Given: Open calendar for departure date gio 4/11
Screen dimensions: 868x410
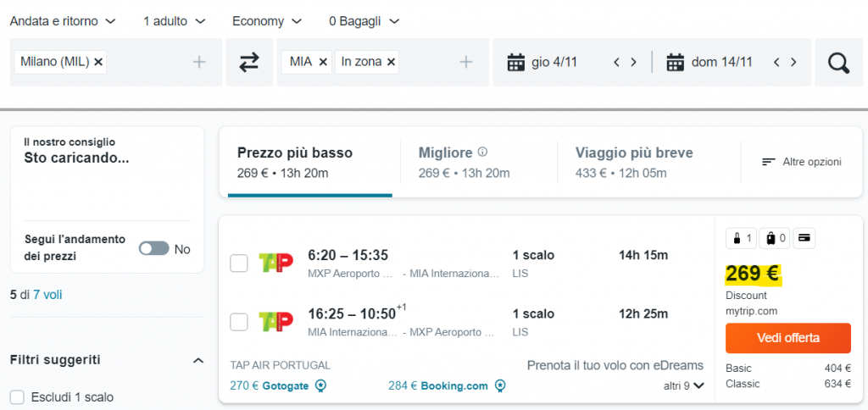Looking at the screenshot, I should 515,62.
